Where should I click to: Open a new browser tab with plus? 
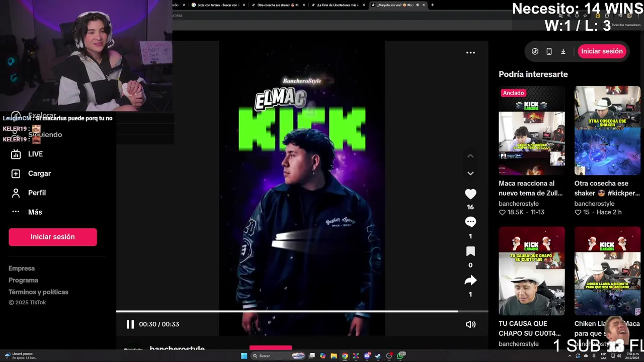[432, 5]
